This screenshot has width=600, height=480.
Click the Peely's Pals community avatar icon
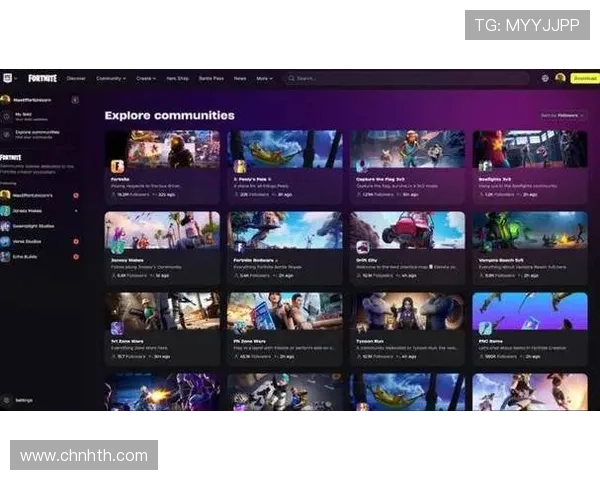click(x=240, y=166)
